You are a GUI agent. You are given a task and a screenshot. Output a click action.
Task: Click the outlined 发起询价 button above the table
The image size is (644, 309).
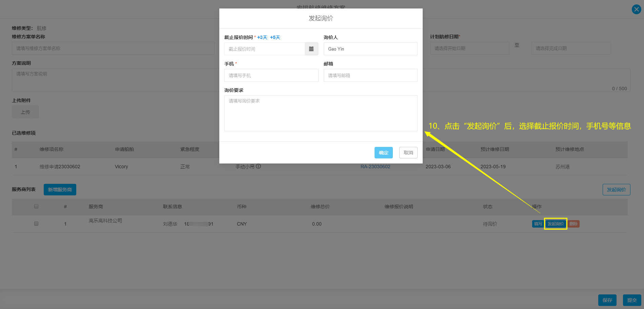point(616,190)
